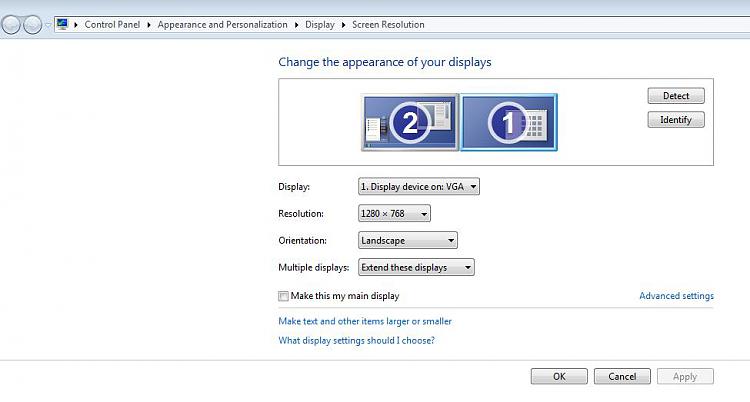Click the Screen Resolution breadcrumb
This screenshot has height=402, width=750.
pyautogui.click(x=388, y=24)
